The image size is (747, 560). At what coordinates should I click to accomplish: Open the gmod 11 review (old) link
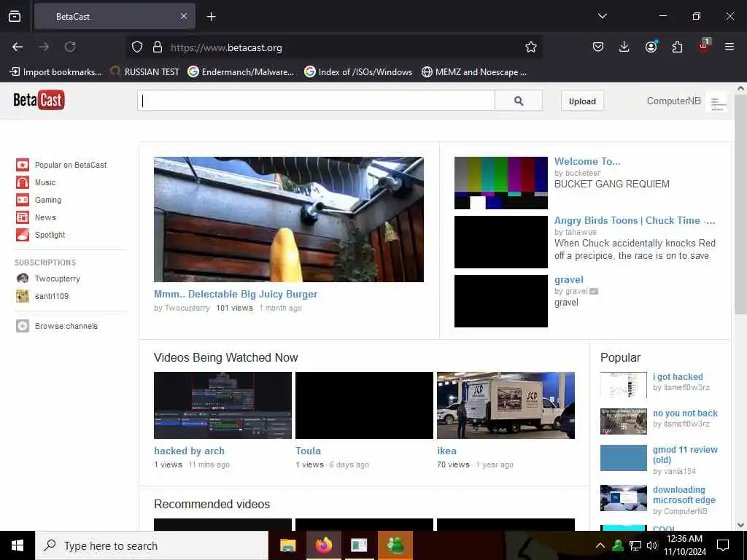(685, 455)
